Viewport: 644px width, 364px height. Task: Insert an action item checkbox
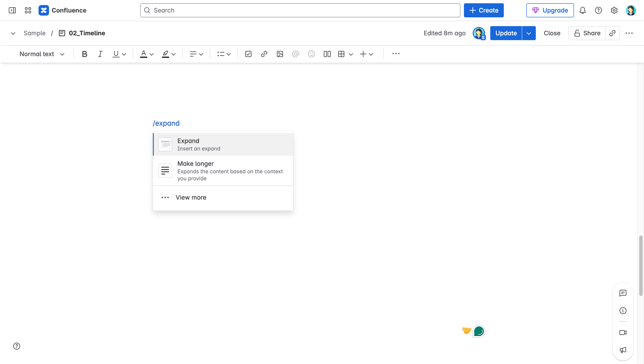pos(248,54)
